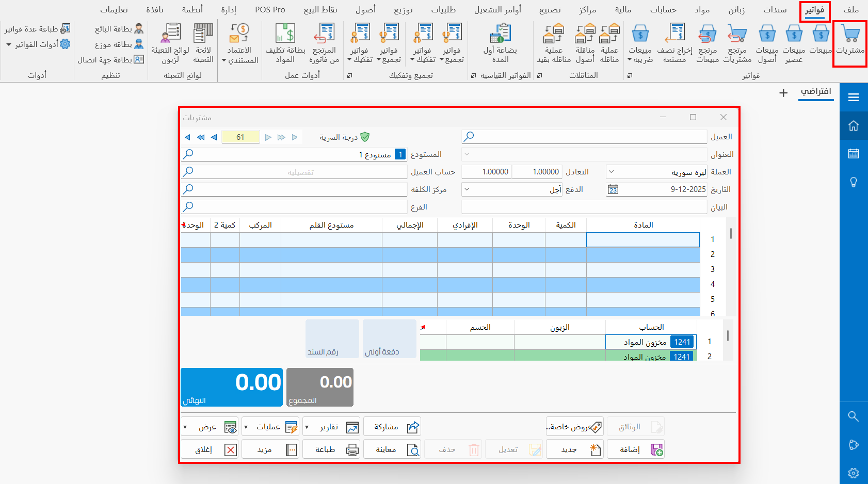Expand the currency (العملة) dropdown
The height and width of the screenshot is (484, 868).
click(611, 172)
